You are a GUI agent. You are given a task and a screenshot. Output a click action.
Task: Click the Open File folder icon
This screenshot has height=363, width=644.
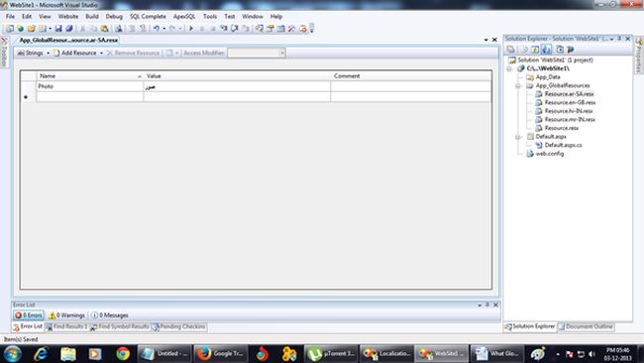(32, 29)
